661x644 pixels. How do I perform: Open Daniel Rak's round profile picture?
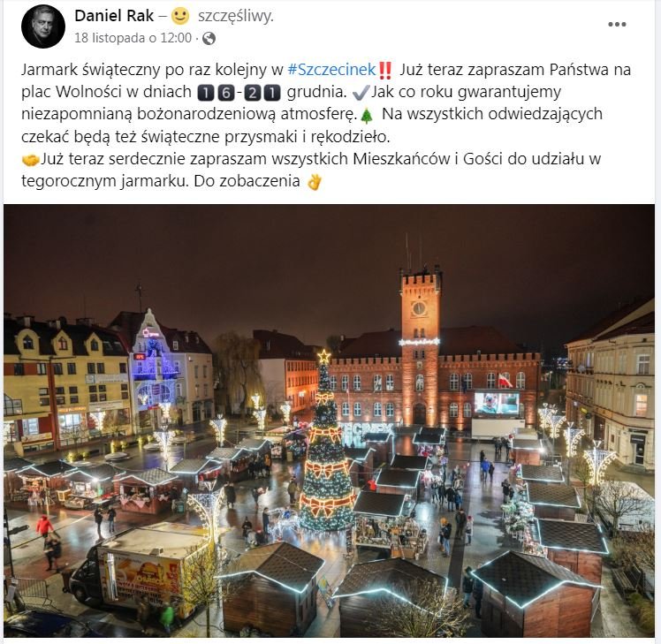[x=43, y=27]
